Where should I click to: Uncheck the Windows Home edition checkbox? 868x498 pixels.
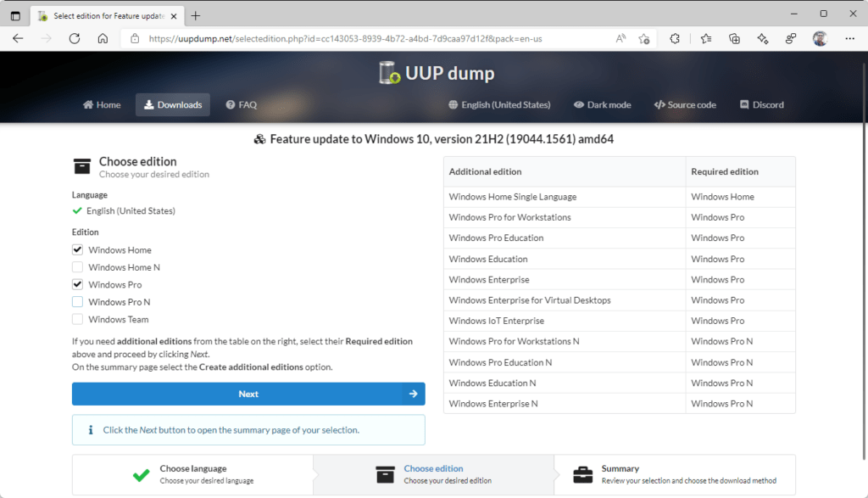[78, 250]
